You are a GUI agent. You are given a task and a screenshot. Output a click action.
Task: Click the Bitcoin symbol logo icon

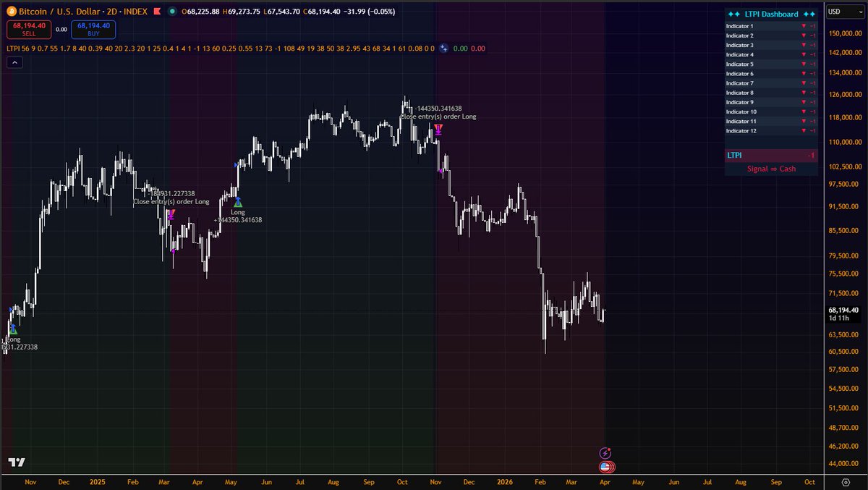(x=11, y=12)
